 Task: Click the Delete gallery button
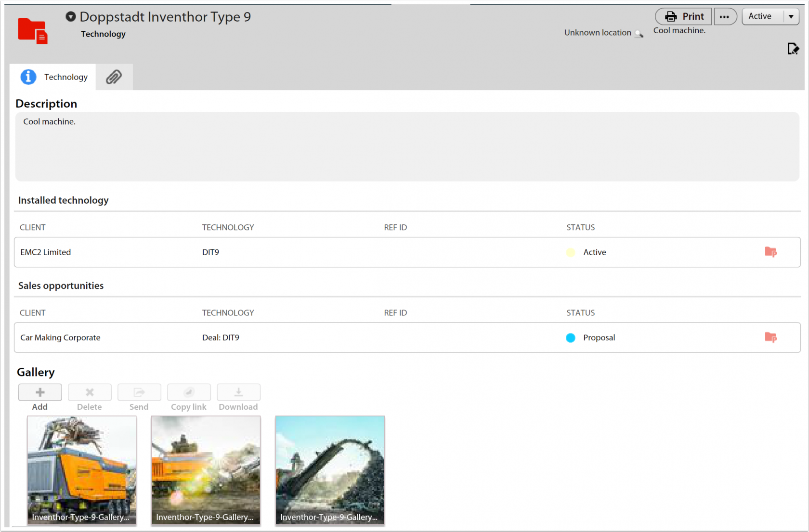(90, 392)
